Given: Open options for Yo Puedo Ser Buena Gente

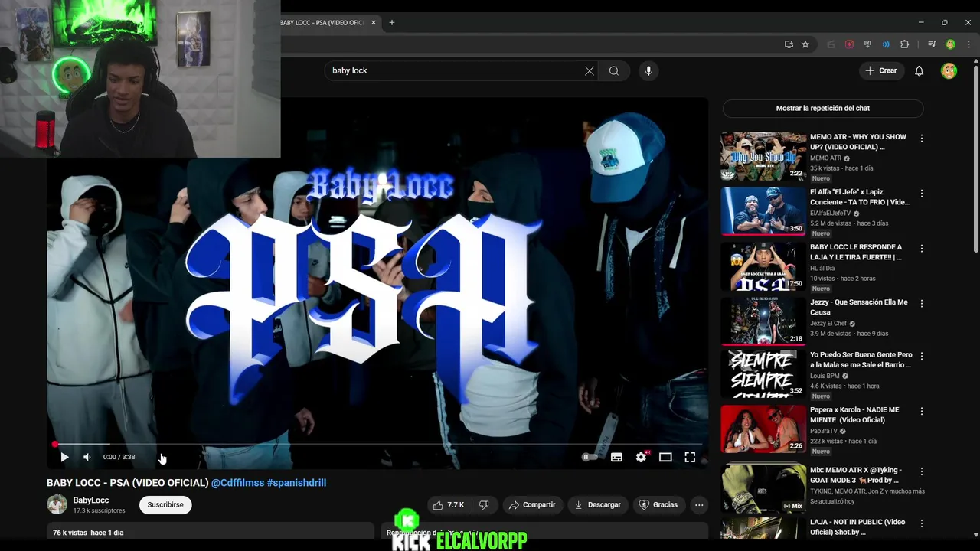Looking at the screenshot, I should (x=922, y=357).
